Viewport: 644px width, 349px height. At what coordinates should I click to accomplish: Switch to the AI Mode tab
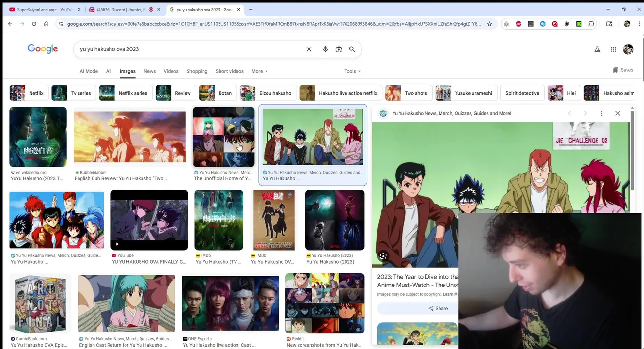pos(89,71)
